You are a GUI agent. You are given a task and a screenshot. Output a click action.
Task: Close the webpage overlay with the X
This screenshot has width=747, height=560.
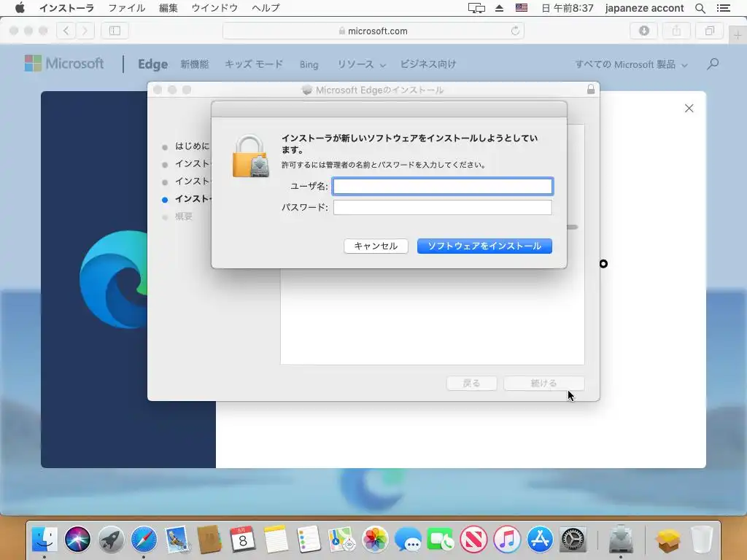689,108
